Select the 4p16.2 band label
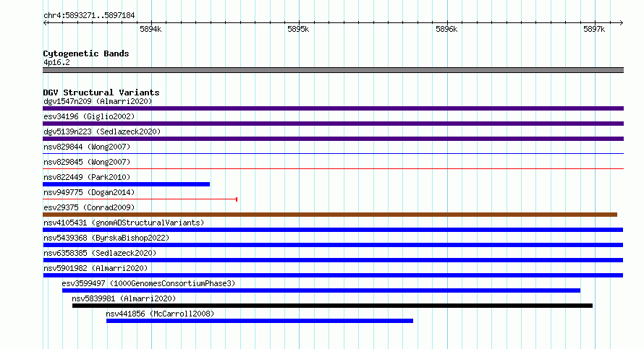The image size is (644, 349). click(56, 62)
